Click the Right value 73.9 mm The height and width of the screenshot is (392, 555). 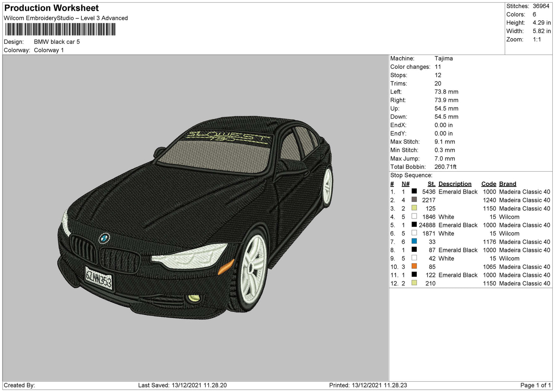446,100
